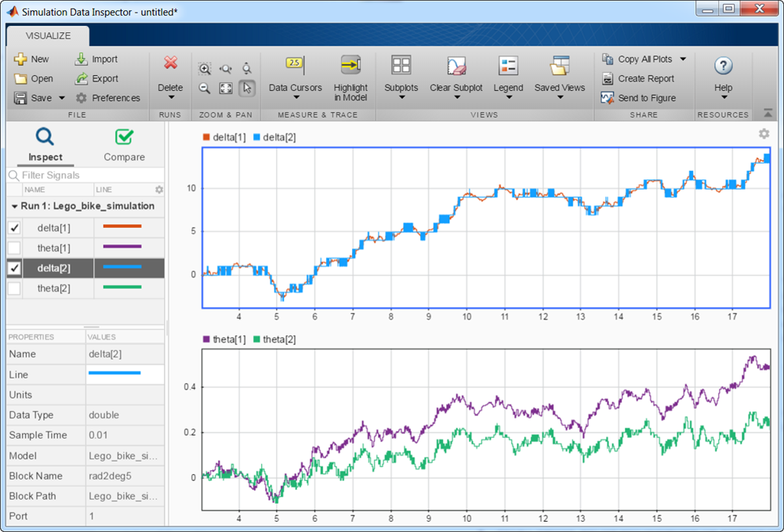784x532 pixels.
Task: Click the Filter Signals search field
Action: tap(86, 176)
